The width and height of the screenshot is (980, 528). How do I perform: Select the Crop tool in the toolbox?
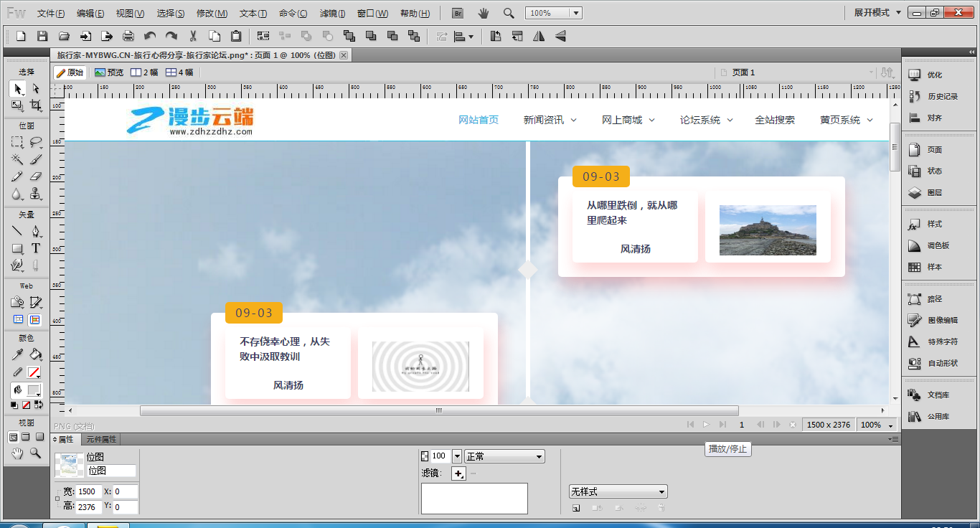35,106
